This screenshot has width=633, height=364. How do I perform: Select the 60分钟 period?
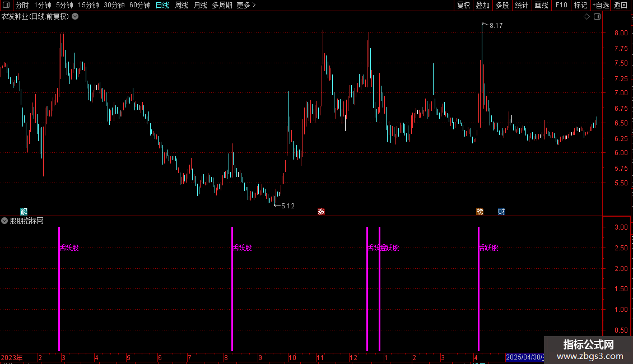139,5
